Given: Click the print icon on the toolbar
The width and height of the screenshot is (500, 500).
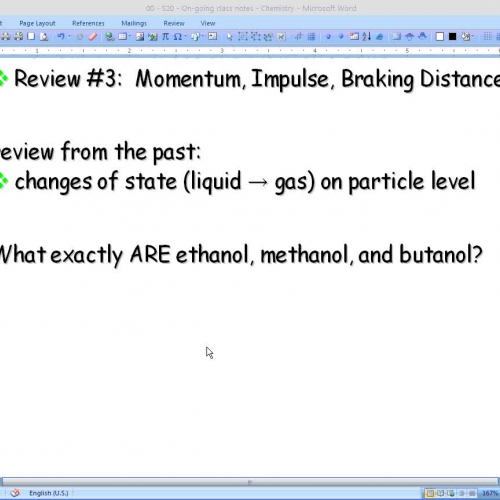Looking at the screenshot, I should 5,37.
